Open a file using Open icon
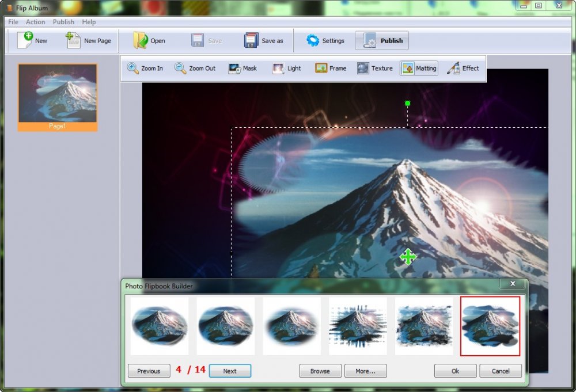This screenshot has height=392, width=576. (x=141, y=40)
